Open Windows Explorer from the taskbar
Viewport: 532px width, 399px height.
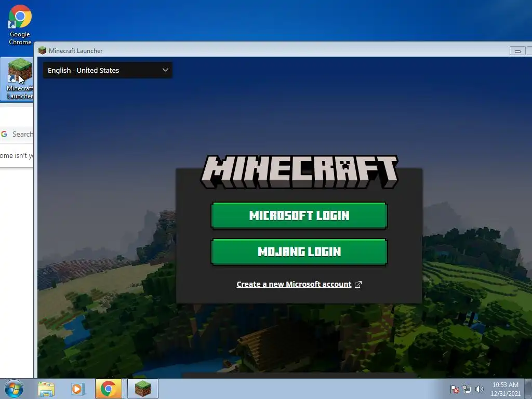point(46,389)
